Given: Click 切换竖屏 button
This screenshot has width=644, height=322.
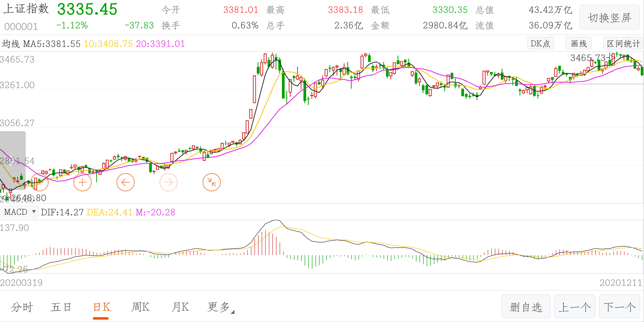Looking at the screenshot, I should click(609, 17).
